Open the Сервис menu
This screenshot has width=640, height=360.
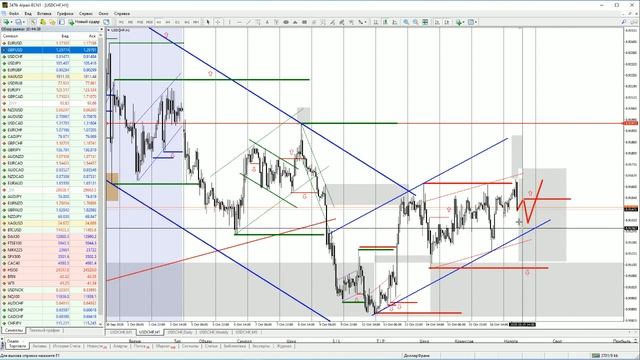[86, 13]
